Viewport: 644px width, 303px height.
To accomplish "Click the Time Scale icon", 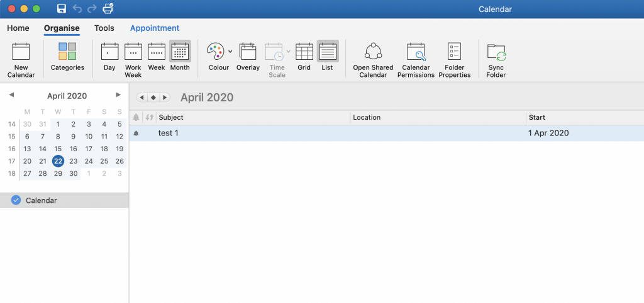I will pyautogui.click(x=274, y=52).
